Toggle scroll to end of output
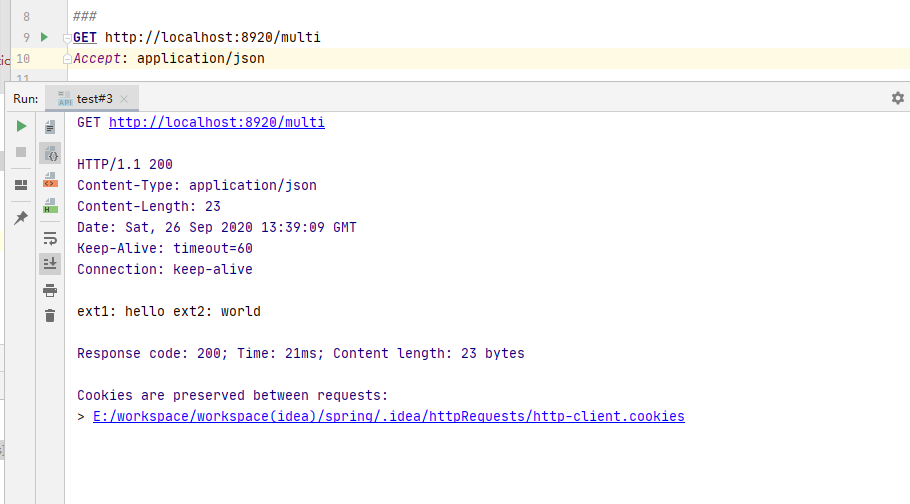 click(50, 264)
